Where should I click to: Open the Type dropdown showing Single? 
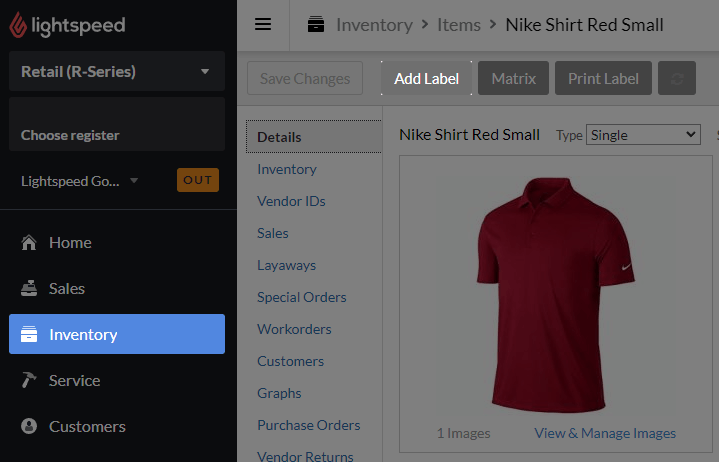pos(643,135)
